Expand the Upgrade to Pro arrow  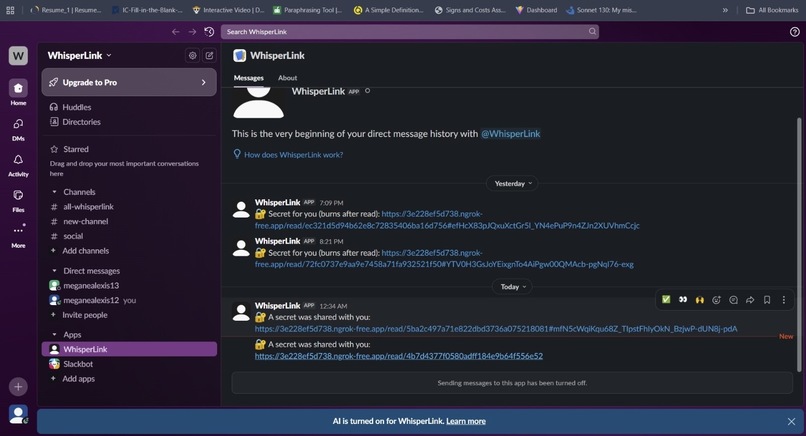204,82
